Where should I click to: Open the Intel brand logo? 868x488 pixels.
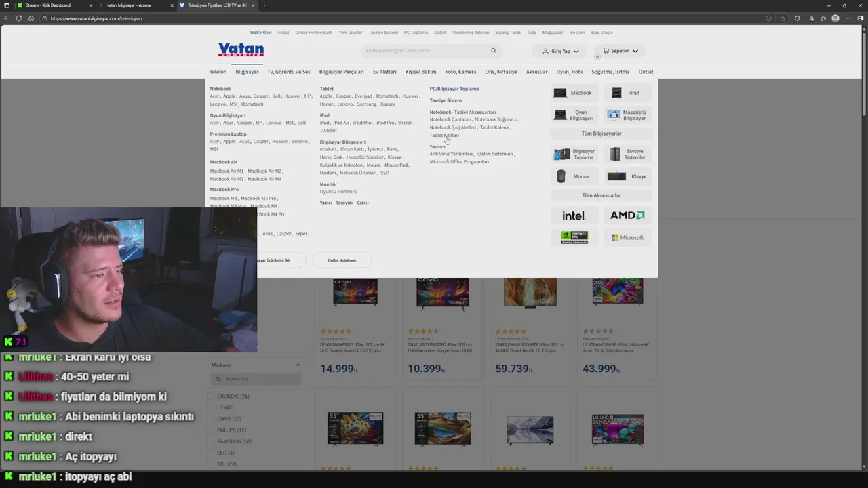pyautogui.click(x=574, y=216)
